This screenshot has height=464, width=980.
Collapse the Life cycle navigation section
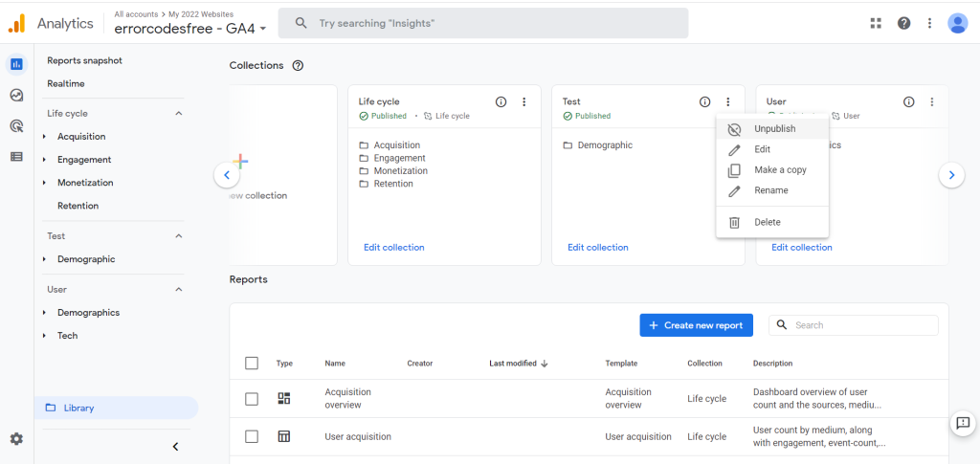(178, 114)
